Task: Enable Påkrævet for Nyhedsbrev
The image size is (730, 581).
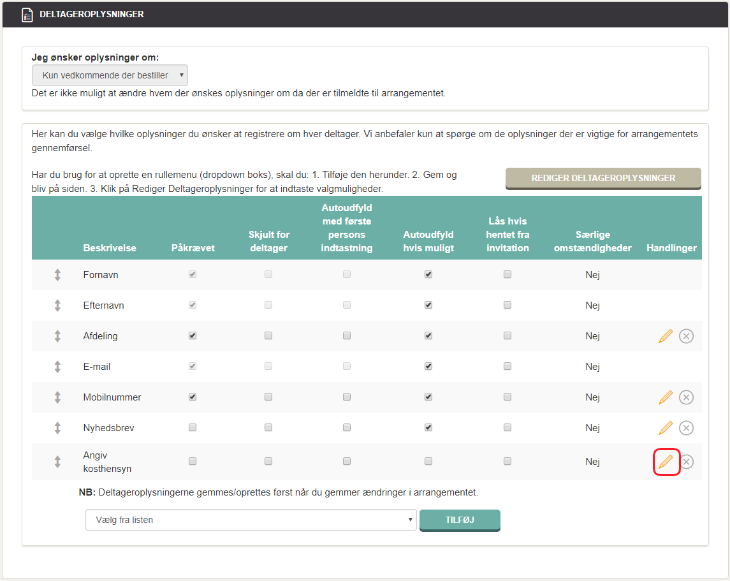Action: click(x=192, y=427)
